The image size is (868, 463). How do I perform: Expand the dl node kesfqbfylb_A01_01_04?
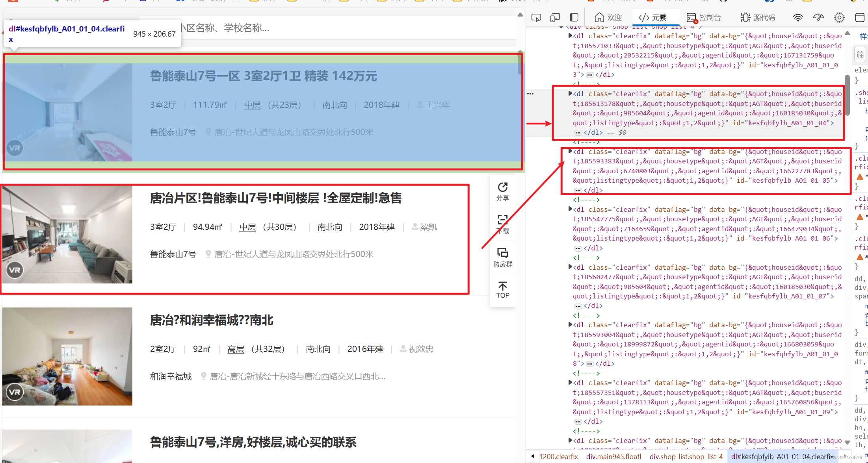click(x=570, y=94)
